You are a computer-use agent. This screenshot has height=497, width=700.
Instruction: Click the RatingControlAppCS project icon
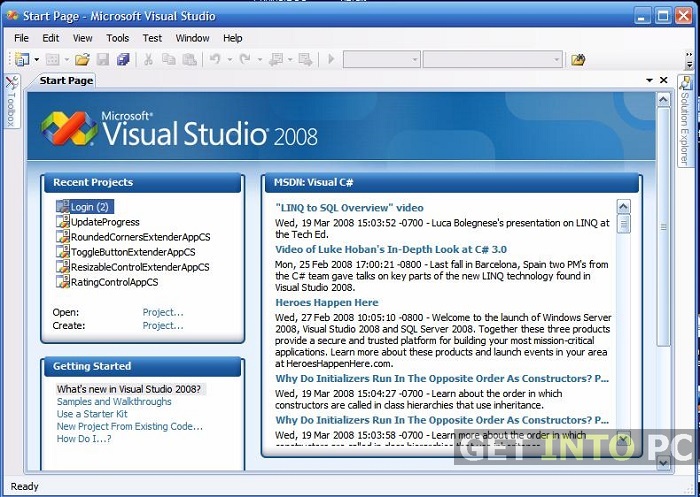point(62,281)
